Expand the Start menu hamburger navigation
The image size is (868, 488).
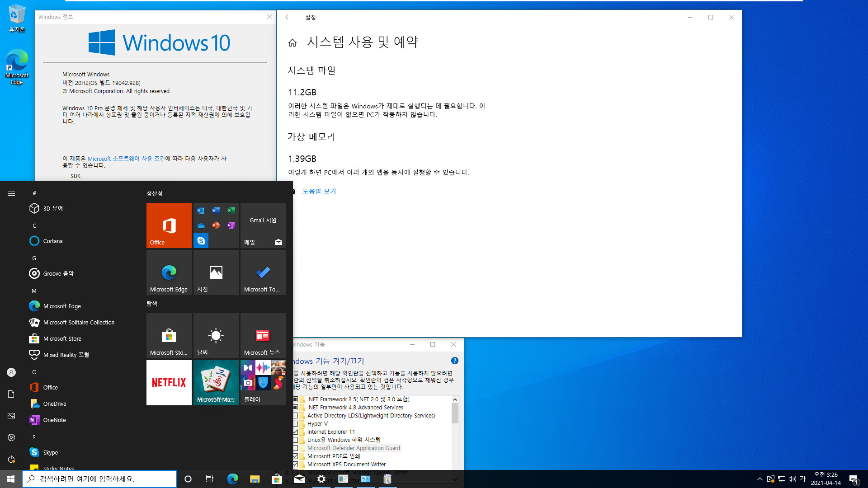(x=11, y=193)
